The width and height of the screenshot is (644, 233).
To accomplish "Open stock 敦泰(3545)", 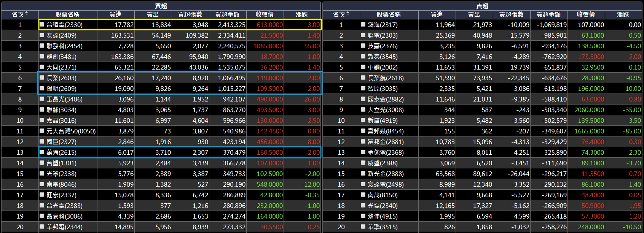I will [x=383, y=57].
